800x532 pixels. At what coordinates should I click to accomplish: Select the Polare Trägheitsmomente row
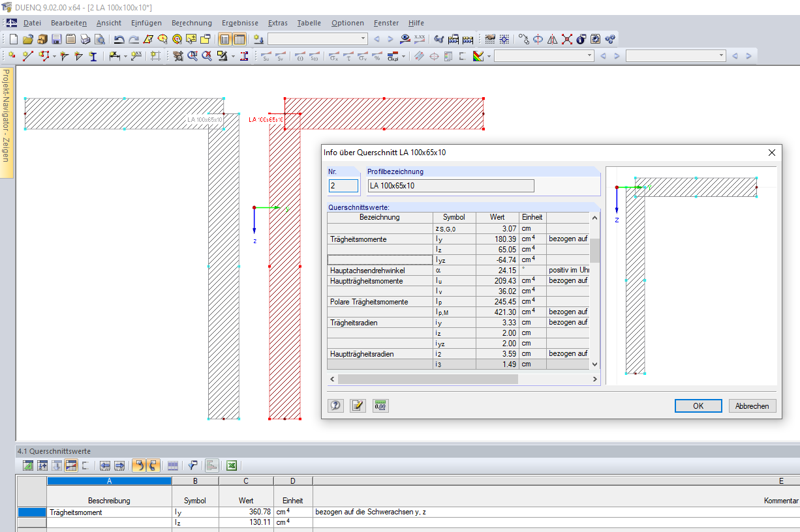[x=458, y=301]
